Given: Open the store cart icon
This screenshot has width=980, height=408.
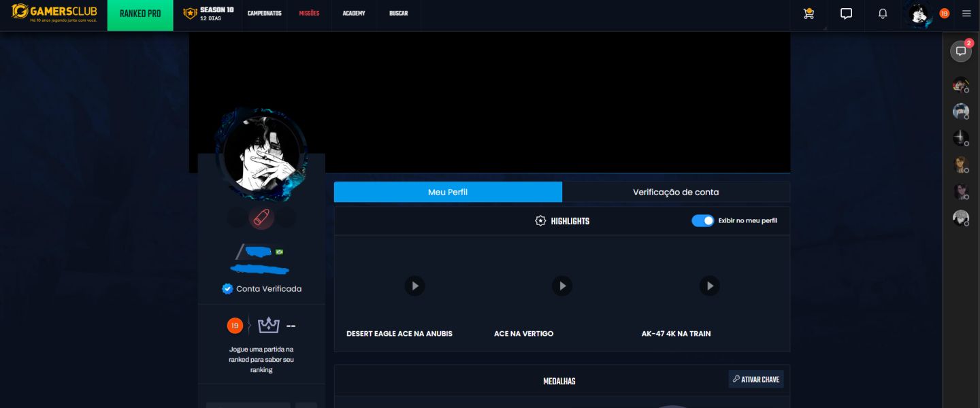Looking at the screenshot, I should point(808,14).
